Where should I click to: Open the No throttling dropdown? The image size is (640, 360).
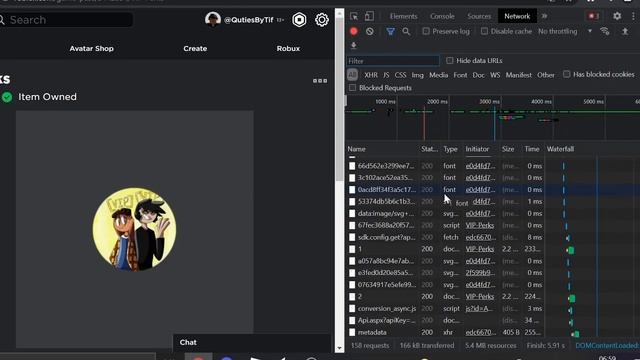(564, 31)
